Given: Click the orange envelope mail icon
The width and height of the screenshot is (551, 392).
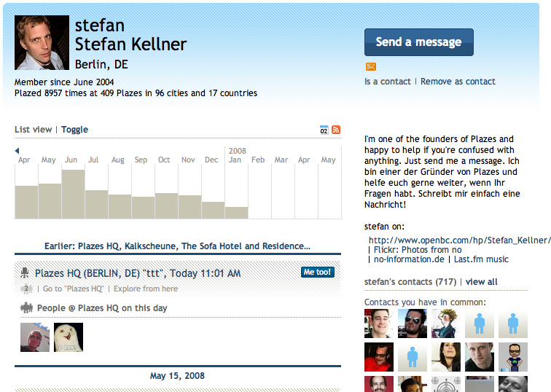Looking at the screenshot, I should point(371,67).
